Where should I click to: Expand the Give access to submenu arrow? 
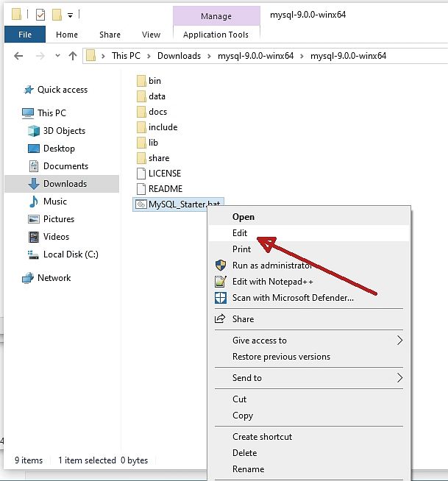tap(399, 341)
